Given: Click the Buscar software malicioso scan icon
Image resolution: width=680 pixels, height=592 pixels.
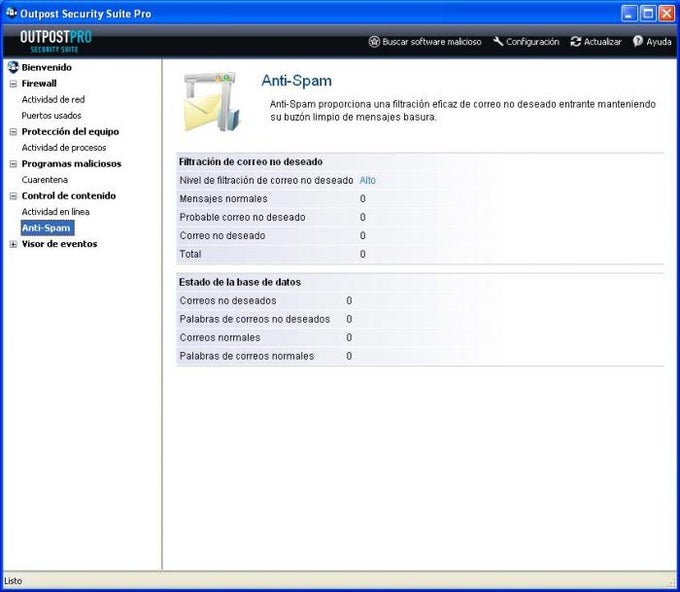Looking at the screenshot, I should click(374, 42).
